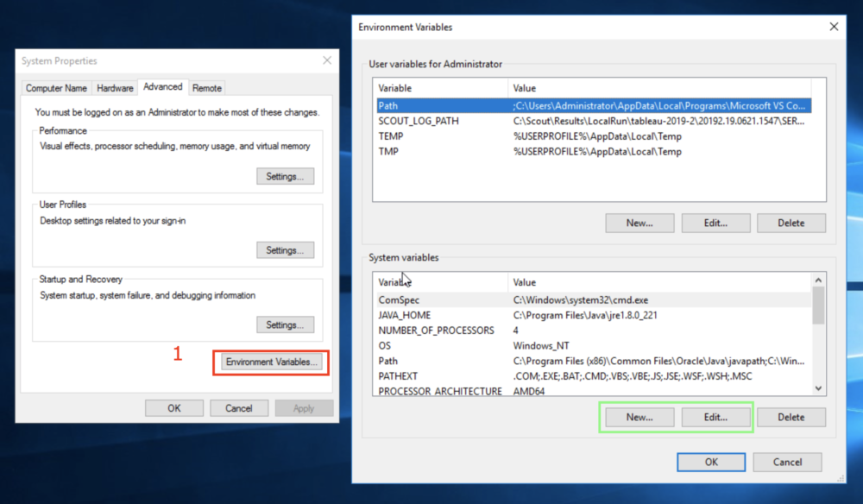Select the ComSpec system variable
This screenshot has height=504, width=863.
[x=594, y=299]
